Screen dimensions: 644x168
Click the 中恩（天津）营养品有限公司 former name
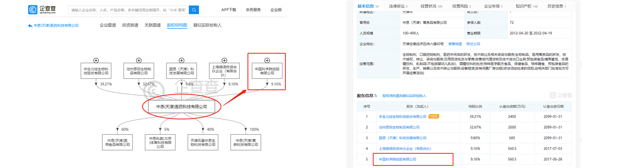point(425,23)
